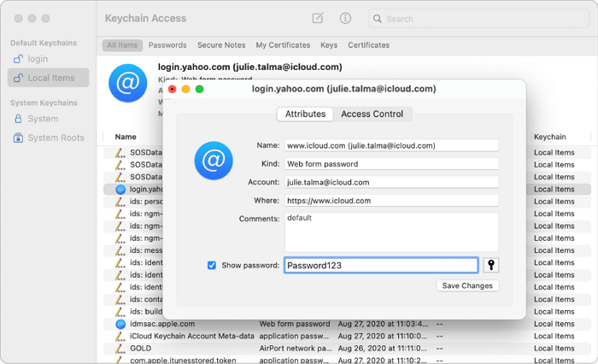This screenshot has height=364, width=598.
Task: Select the GOLD AirPort network row
Action: coord(141,349)
